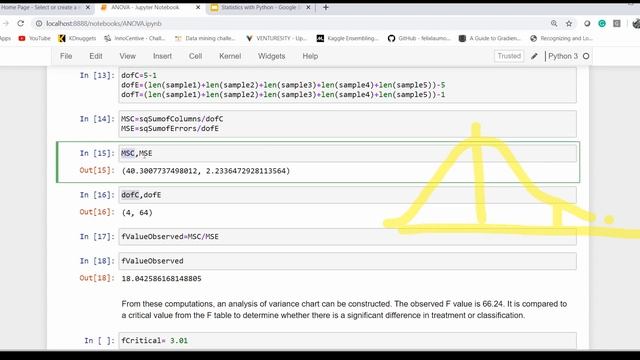Click the zoom magnifier icon in address bar
Screen dimensions: 640x360
[554, 24]
